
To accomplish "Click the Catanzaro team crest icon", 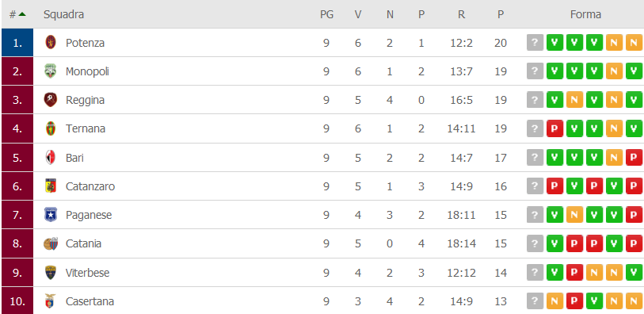I will pos(51,186).
